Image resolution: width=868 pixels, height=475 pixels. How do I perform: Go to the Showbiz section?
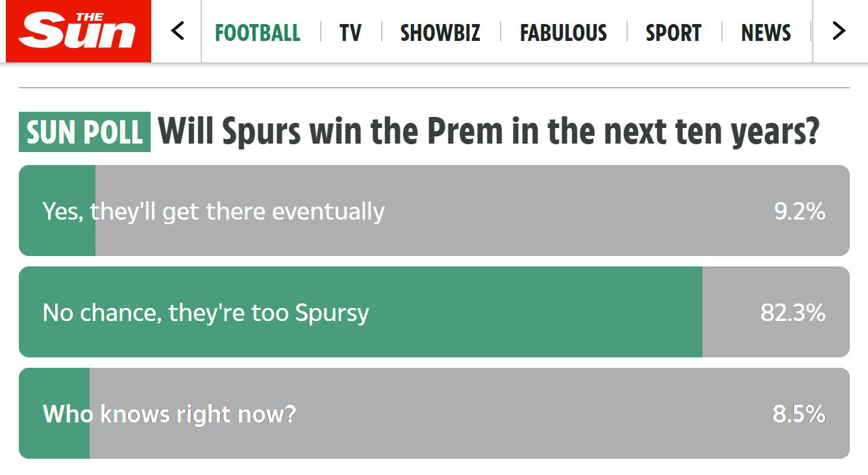440,32
